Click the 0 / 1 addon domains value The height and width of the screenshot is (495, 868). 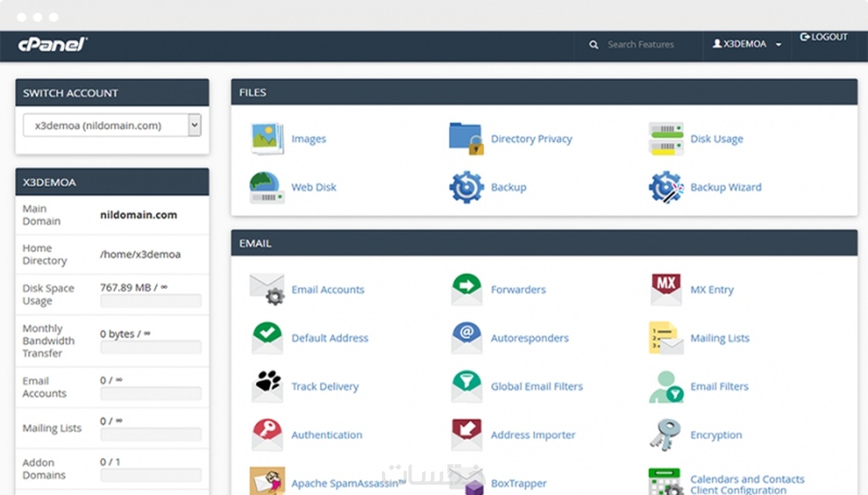(x=110, y=462)
